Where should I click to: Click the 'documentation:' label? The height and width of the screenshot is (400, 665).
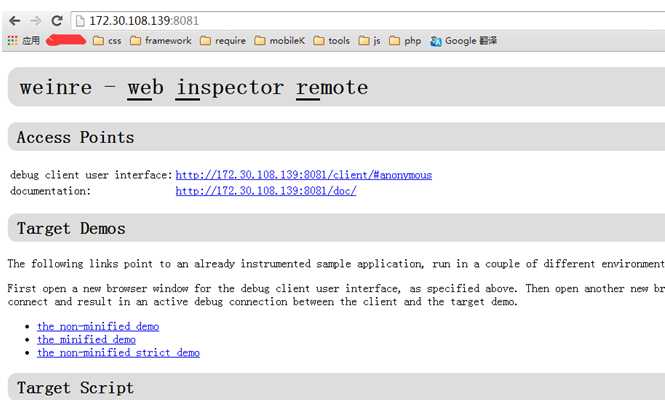50,191
